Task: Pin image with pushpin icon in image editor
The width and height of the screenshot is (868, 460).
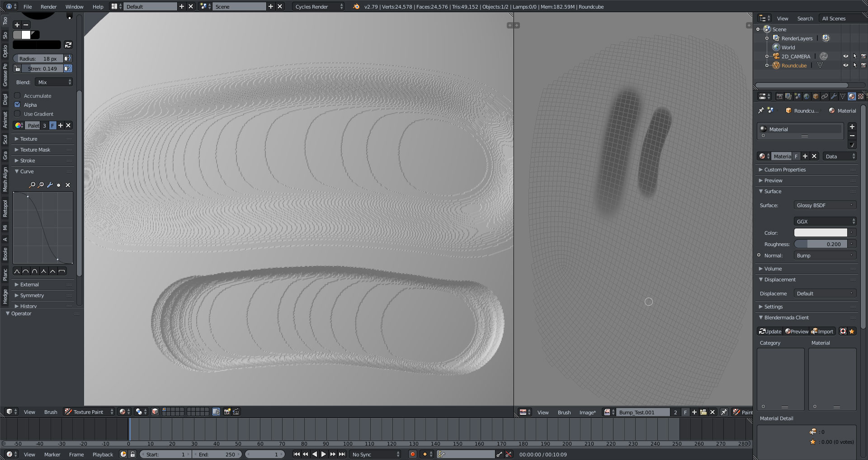Action: (x=724, y=412)
